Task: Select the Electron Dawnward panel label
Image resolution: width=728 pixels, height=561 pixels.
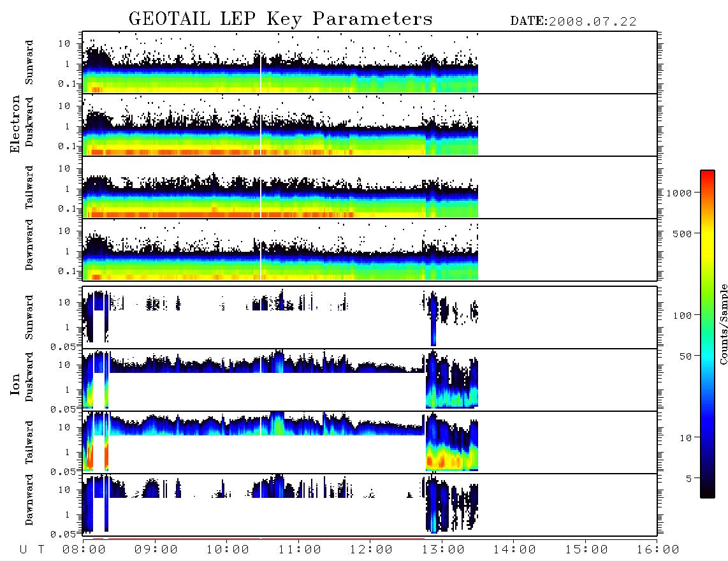Action: (x=29, y=245)
